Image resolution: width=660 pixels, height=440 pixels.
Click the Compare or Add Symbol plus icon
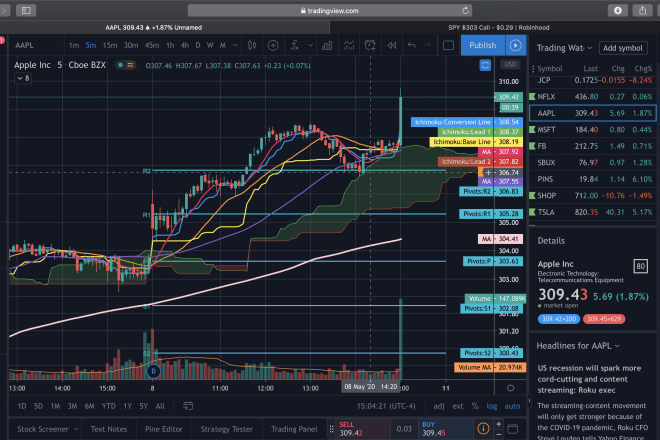[273, 45]
